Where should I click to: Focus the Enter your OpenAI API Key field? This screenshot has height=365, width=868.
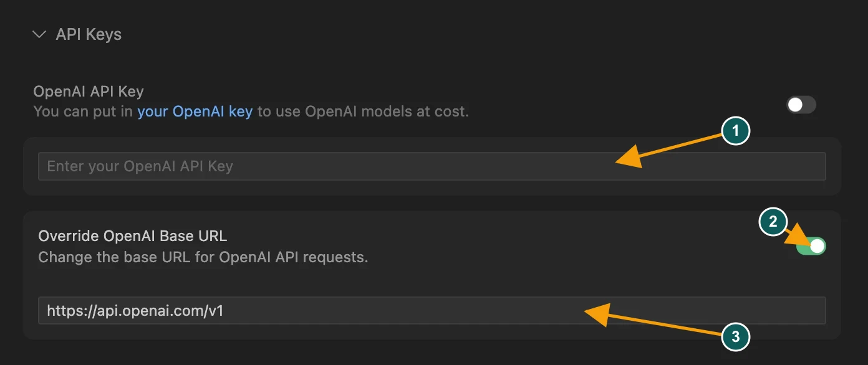click(x=432, y=166)
